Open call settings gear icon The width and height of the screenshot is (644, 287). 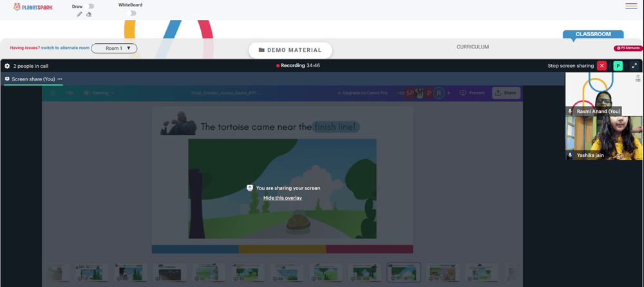(x=7, y=66)
